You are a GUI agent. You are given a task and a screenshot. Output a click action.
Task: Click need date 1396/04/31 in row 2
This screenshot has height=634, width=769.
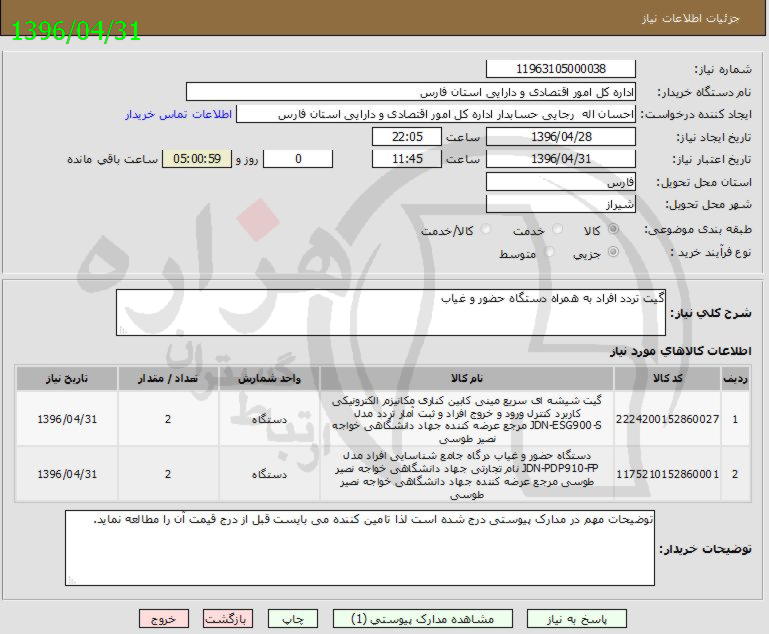(67, 474)
